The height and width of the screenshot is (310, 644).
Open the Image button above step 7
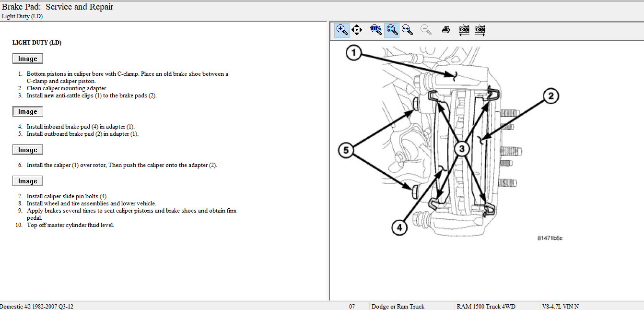(28, 181)
